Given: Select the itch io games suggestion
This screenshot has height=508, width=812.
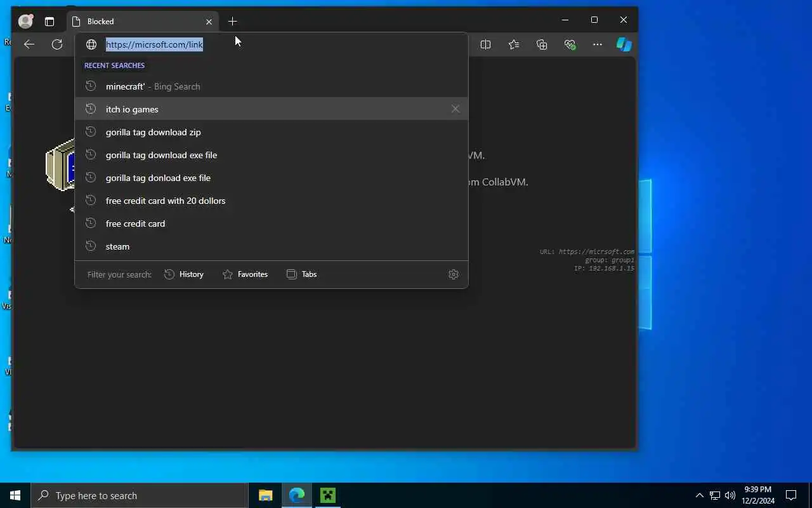Looking at the screenshot, I should click(x=272, y=109).
